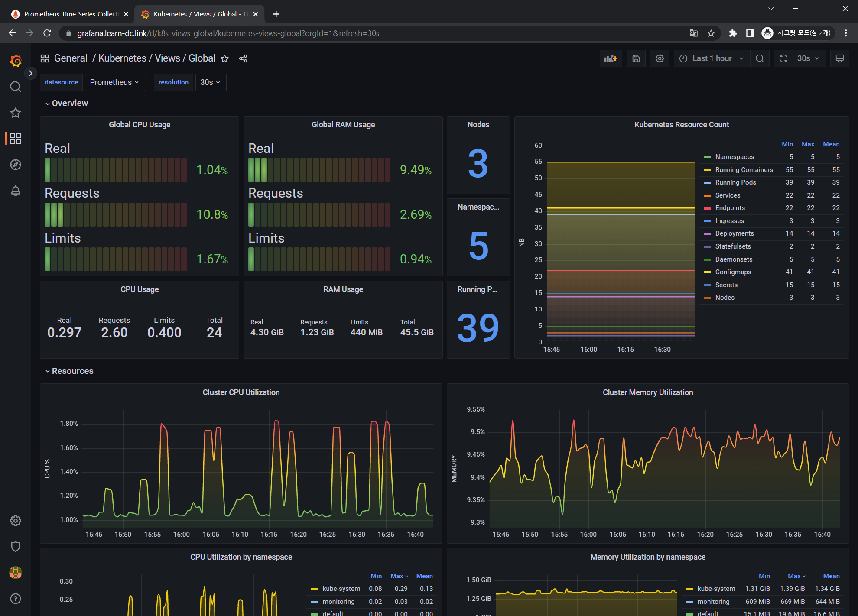858x616 pixels.
Task: Share the dashboard via share icon
Action: click(x=243, y=58)
